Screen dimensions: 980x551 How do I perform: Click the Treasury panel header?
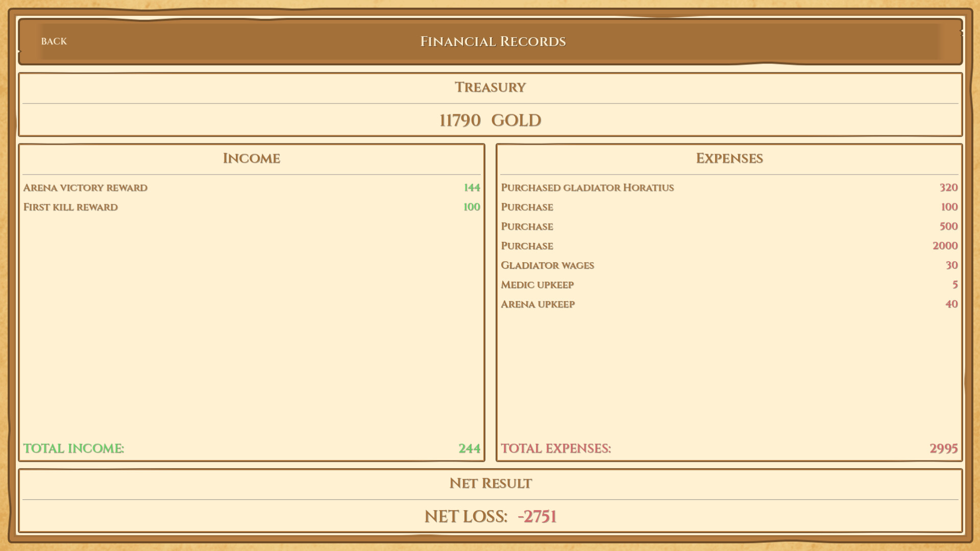tap(490, 87)
